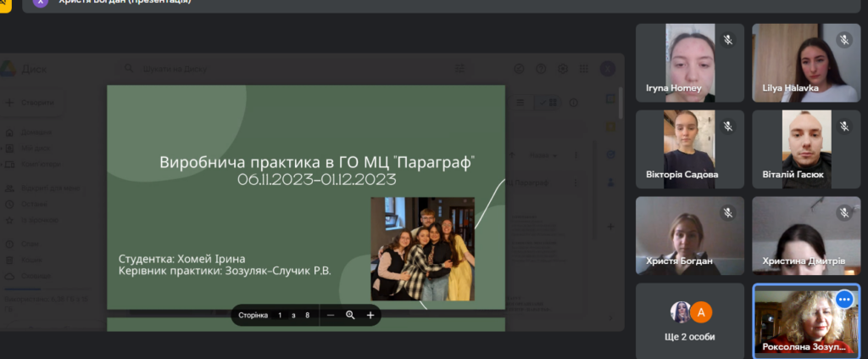Click the group photo on slide
Viewport: 868px width, 359px height.
[x=422, y=249]
